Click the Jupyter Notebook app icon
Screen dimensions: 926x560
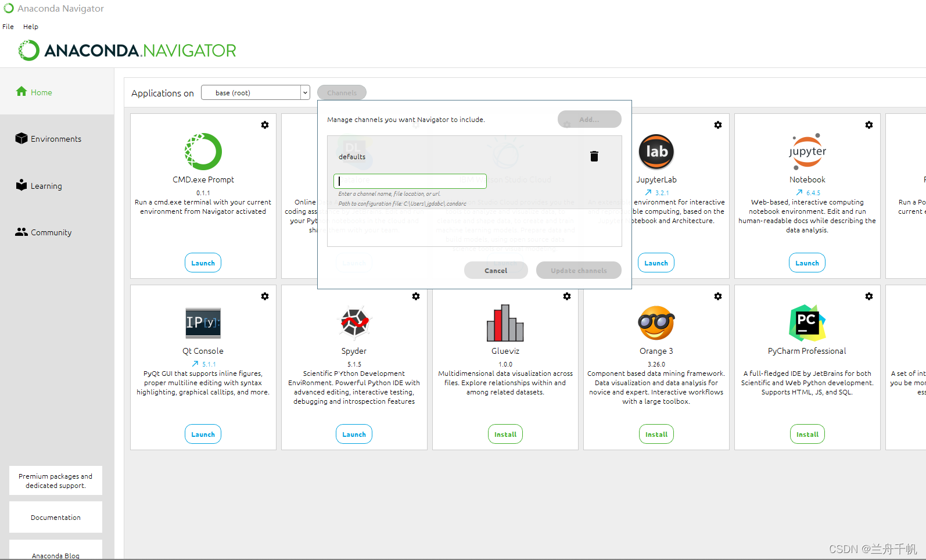tap(807, 152)
